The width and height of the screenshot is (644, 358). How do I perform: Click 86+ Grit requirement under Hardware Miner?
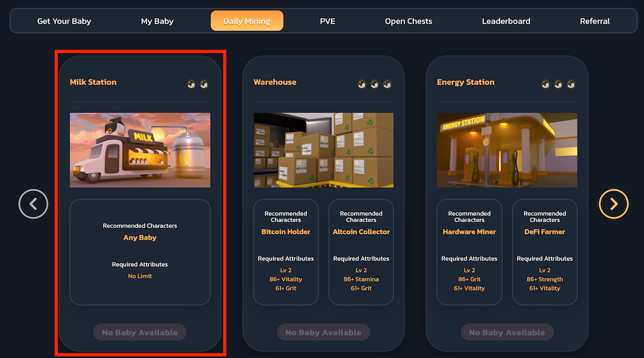coord(469,279)
